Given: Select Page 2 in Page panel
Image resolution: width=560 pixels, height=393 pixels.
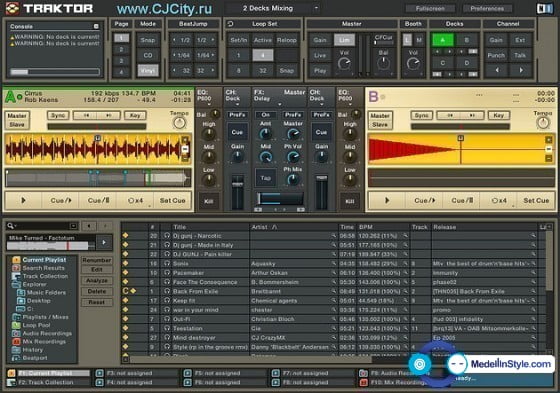Looking at the screenshot, I should tap(121, 49).
